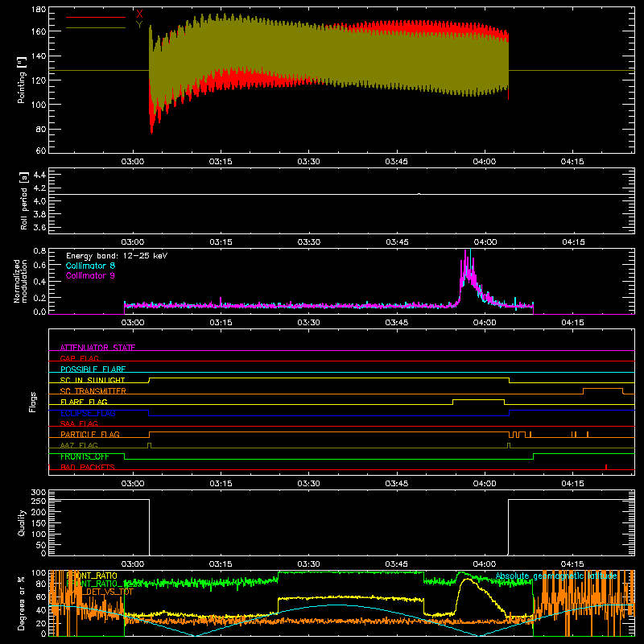Click the GAP_FLAG label
Screen dimensions: 644x644
click(x=79, y=358)
